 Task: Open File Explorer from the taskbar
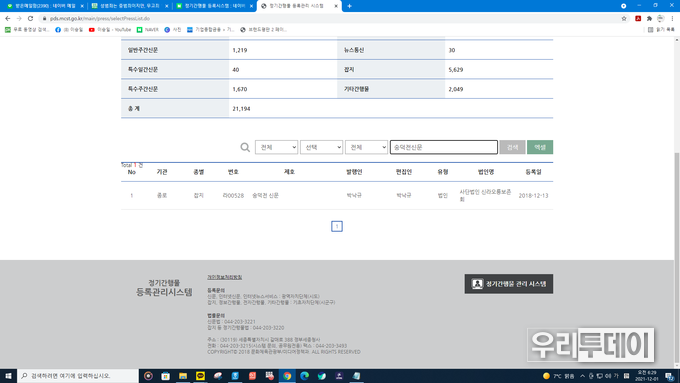pyautogui.click(x=183, y=376)
